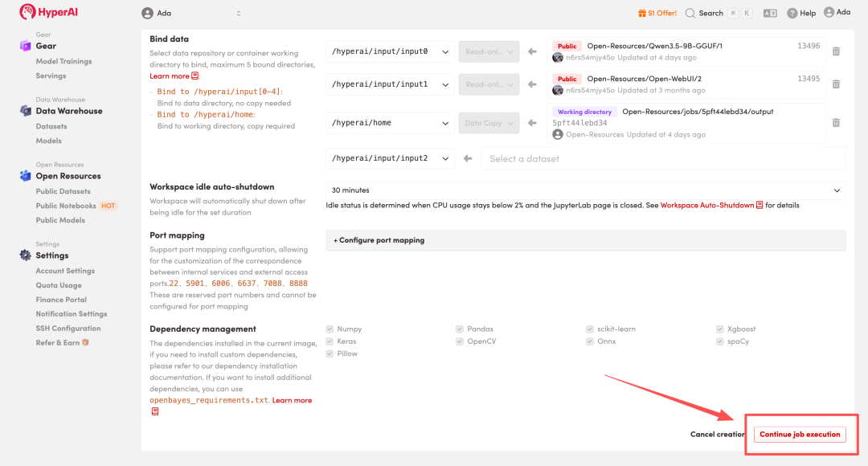Open Help from the question mark icon

pos(792,13)
